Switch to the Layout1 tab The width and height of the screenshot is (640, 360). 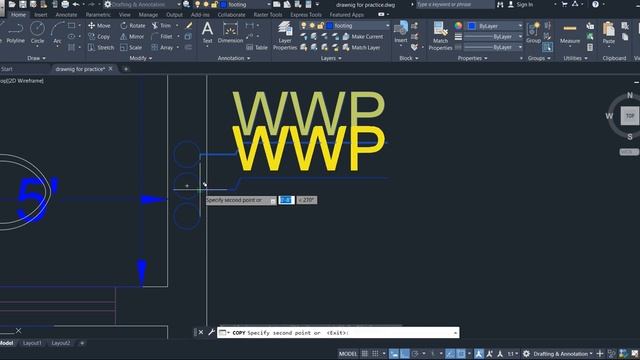coord(32,343)
